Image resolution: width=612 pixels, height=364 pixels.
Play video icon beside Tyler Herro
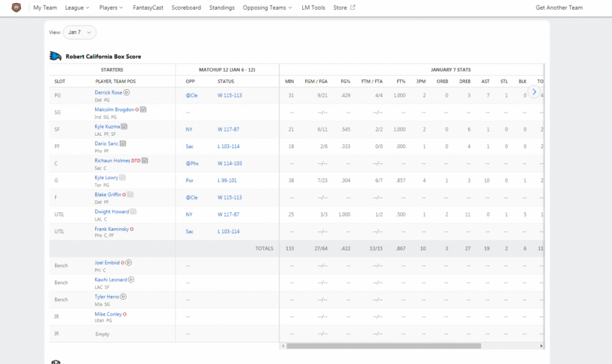coord(124,297)
